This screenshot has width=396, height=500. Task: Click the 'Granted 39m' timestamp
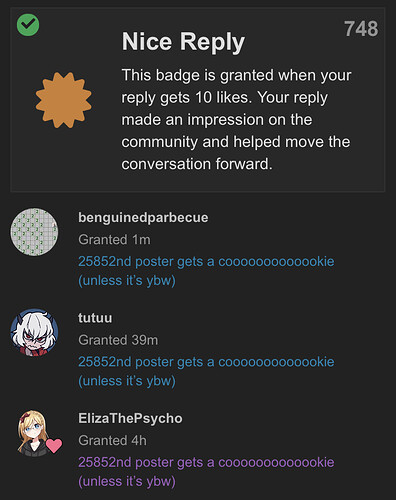click(x=118, y=340)
